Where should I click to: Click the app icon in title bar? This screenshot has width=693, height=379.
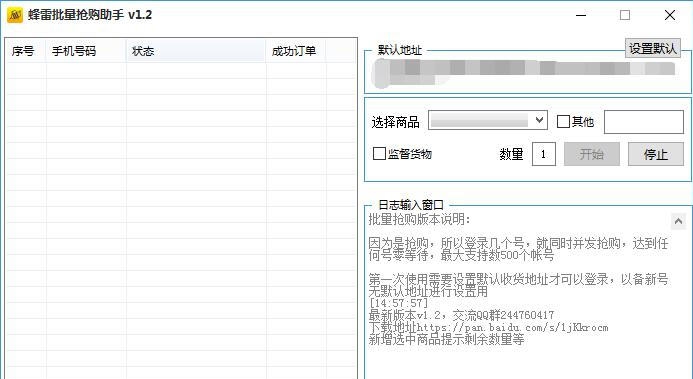pyautogui.click(x=15, y=15)
